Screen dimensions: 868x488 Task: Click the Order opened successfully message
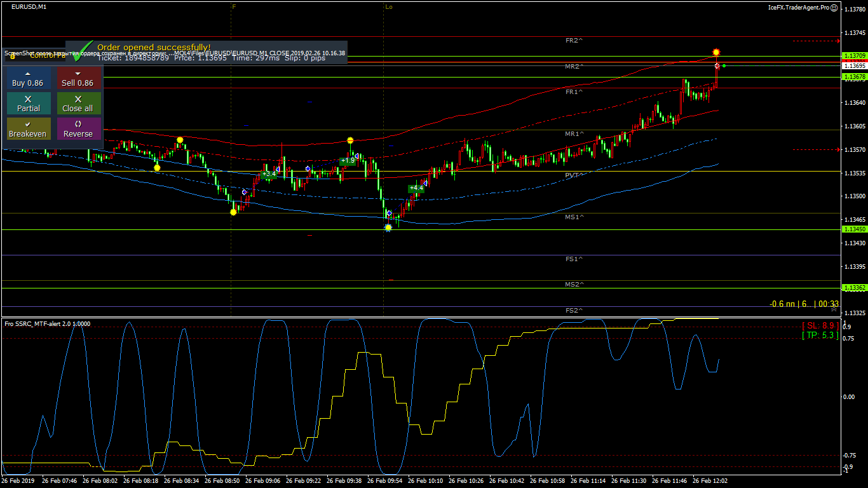tap(154, 47)
